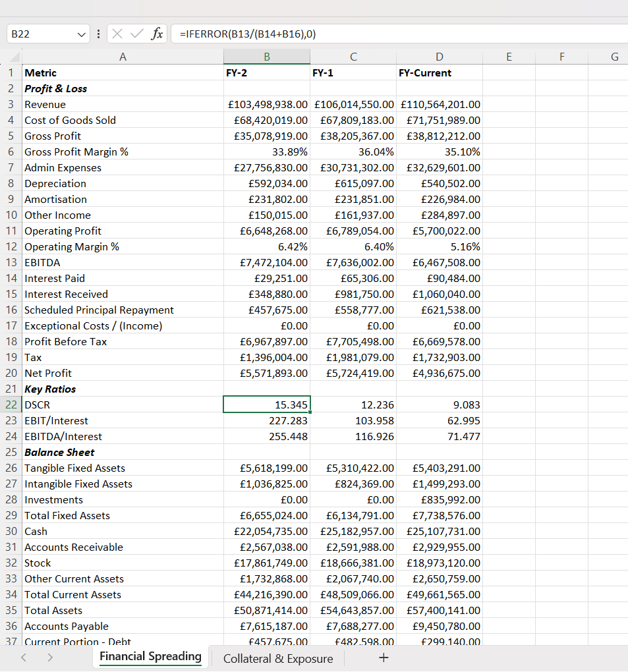Select column E header
The height and width of the screenshot is (672, 628).
tap(509, 57)
